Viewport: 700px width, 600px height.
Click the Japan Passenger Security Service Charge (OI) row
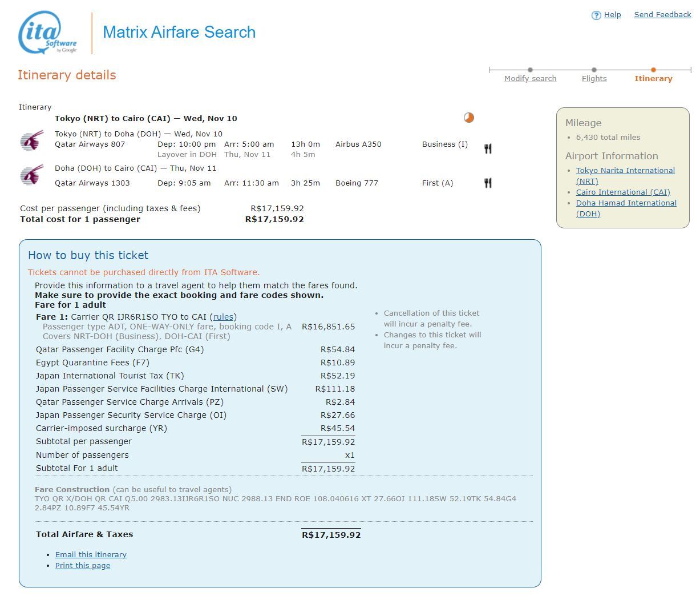coord(195,416)
